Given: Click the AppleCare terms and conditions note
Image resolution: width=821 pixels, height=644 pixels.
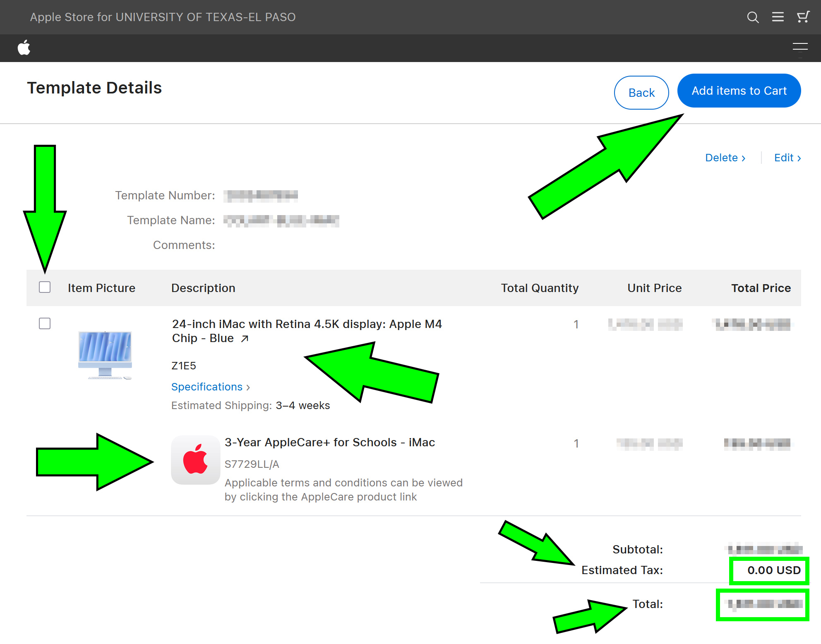Looking at the screenshot, I should [343, 490].
